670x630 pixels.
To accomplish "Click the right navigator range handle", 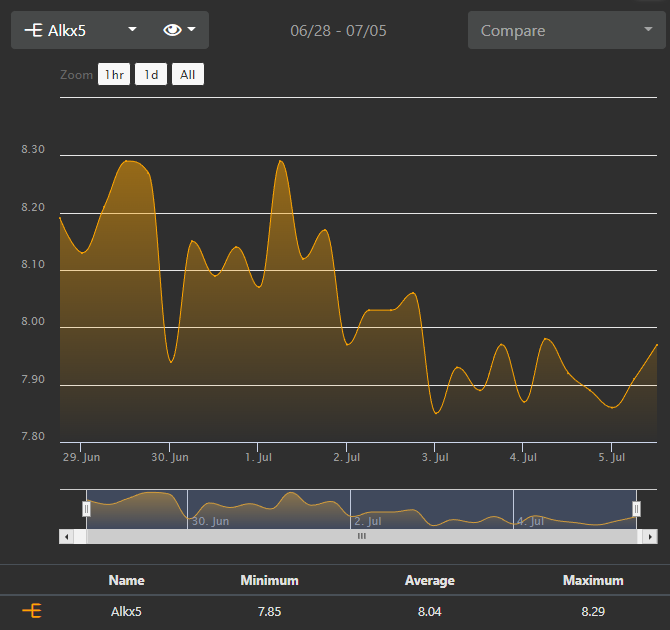I will pyautogui.click(x=636, y=509).
